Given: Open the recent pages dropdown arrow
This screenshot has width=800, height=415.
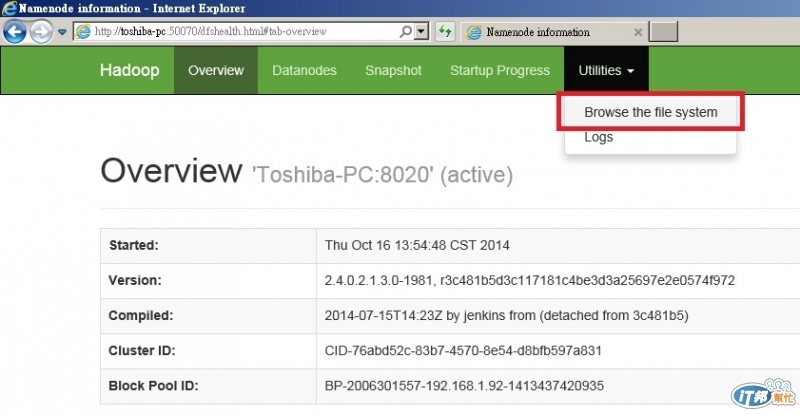Looking at the screenshot, I should pos(62,32).
